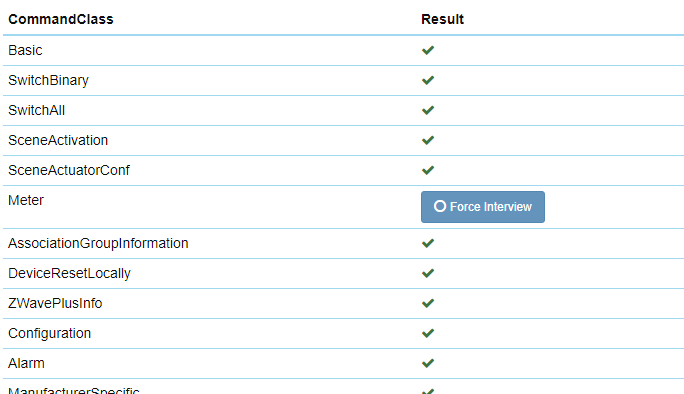Click the green checkmark for Basic

click(428, 50)
